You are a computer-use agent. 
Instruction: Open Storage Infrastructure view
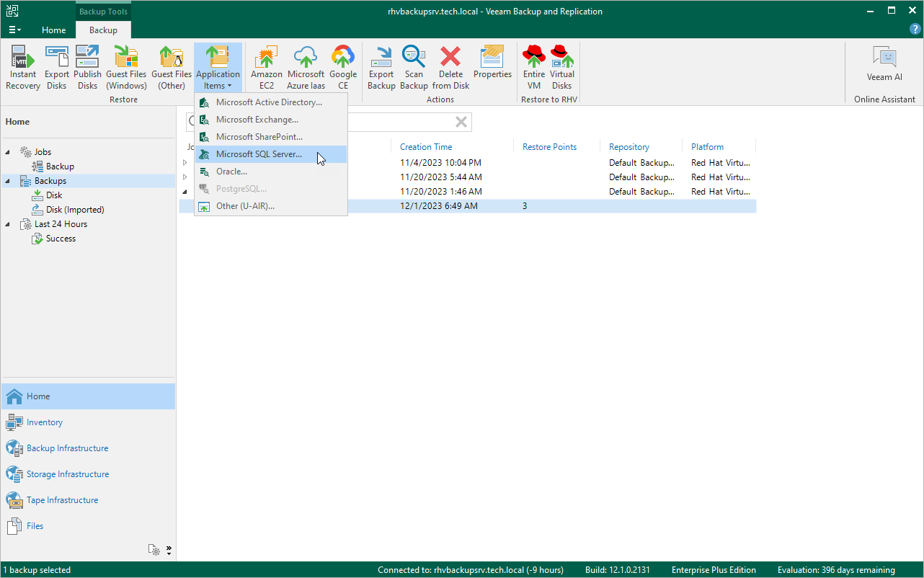(88, 474)
